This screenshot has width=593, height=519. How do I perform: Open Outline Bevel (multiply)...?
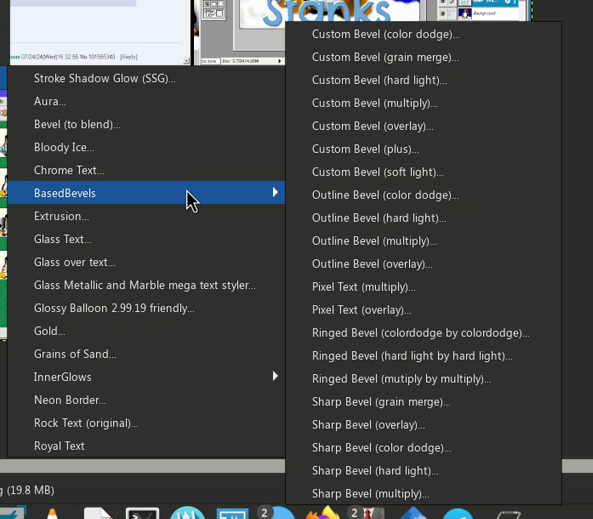point(423,241)
